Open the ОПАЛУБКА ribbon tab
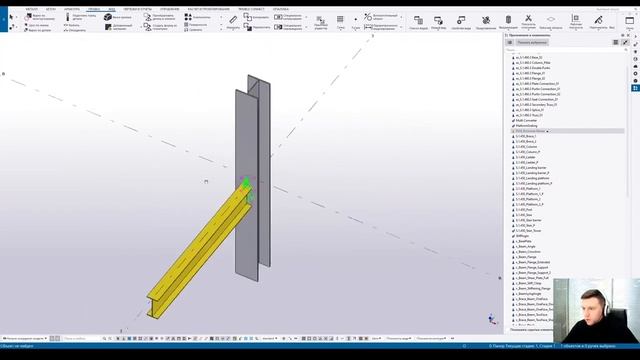Image resolution: width=640 pixels, height=360 pixels. pos(281,9)
